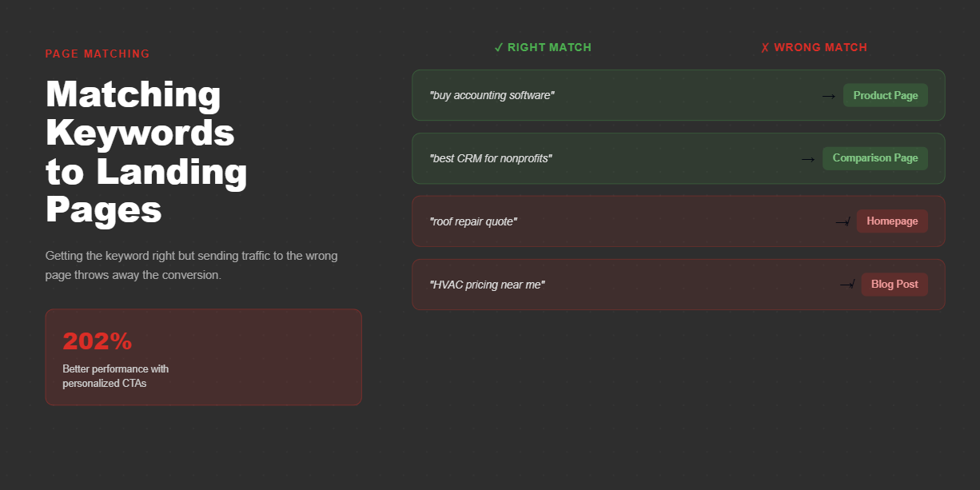Click the arrow before the Product Page badge

pyautogui.click(x=829, y=96)
